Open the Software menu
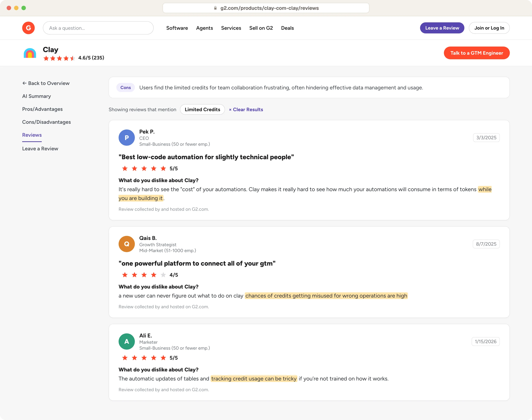This screenshot has width=532, height=420. (177, 28)
